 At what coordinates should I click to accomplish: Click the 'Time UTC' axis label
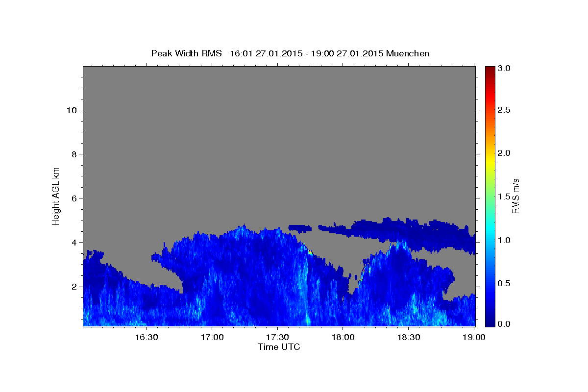coord(279,347)
